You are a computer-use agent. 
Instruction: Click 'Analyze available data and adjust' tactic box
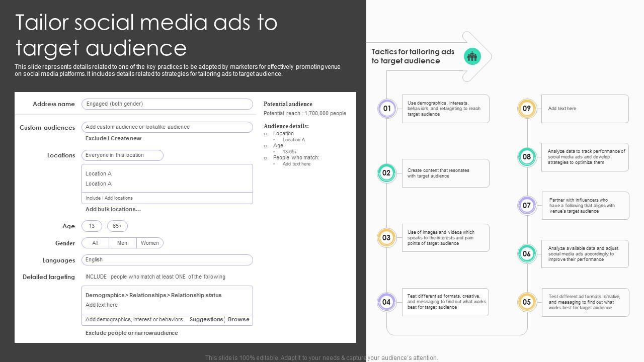point(585,254)
